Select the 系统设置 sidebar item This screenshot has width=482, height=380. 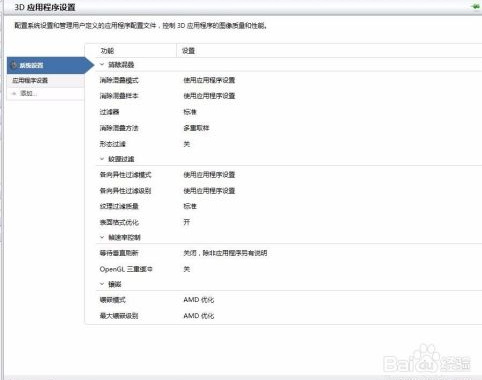click(51, 65)
